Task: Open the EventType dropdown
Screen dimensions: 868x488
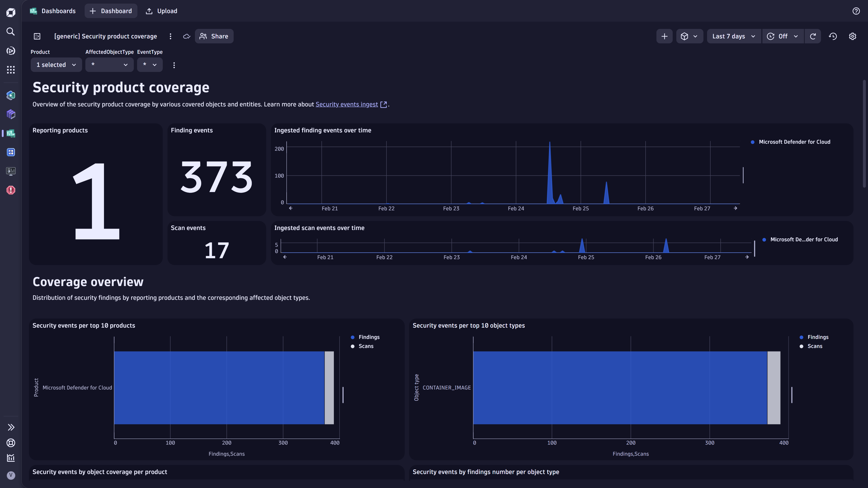Action: click(x=150, y=65)
